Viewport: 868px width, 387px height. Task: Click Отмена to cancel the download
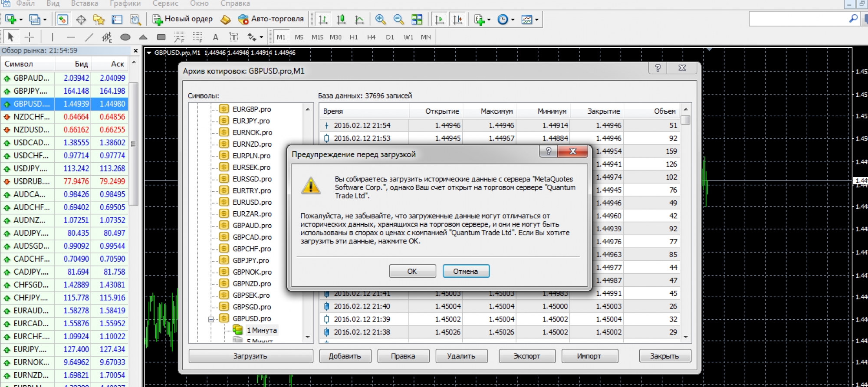point(466,271)
